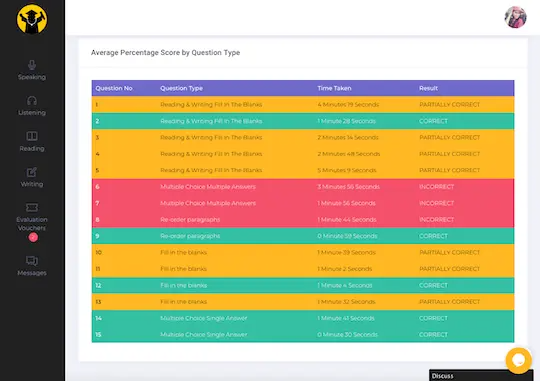The width and height of the screenshot is (540, 381).
Task: Select question 6 Multiple Choice Multiple Answers
Action: click(208, 187)
